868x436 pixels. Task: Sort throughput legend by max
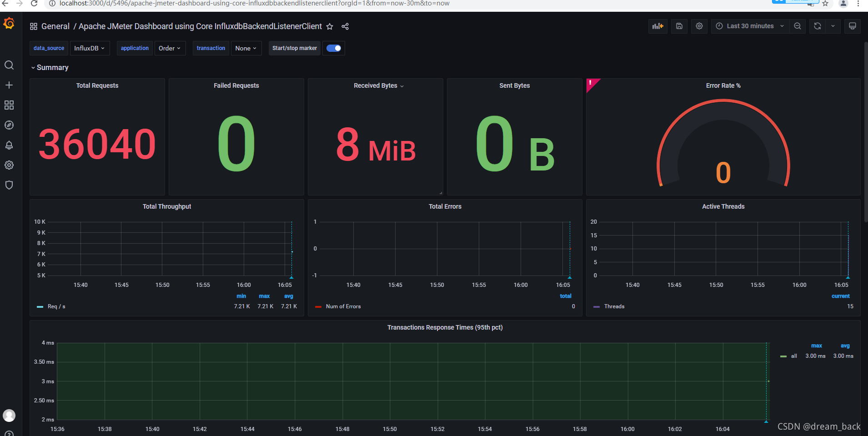[264, 296]
